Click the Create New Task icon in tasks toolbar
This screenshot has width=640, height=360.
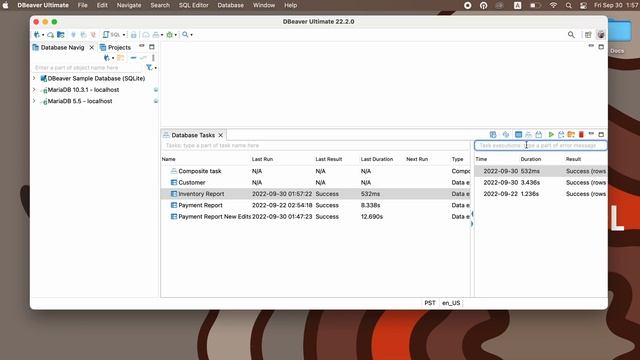tap(493, 135)
